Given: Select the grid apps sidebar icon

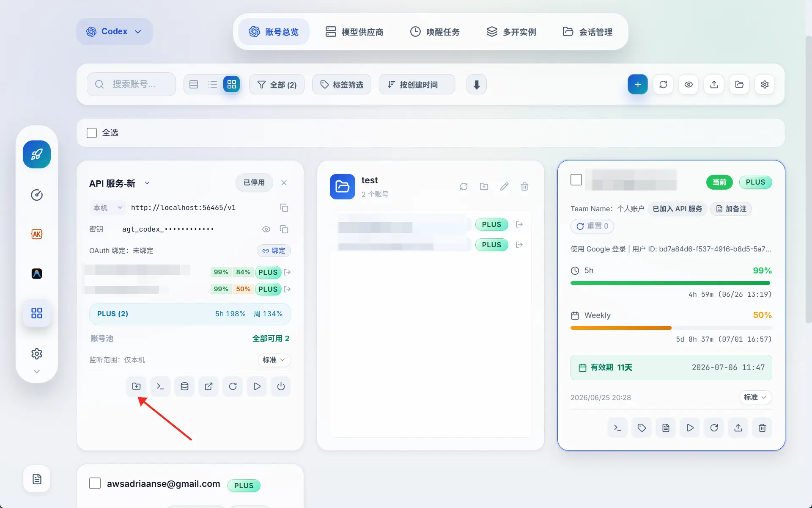Looking at the screenshot, I should tap(37, 313).
